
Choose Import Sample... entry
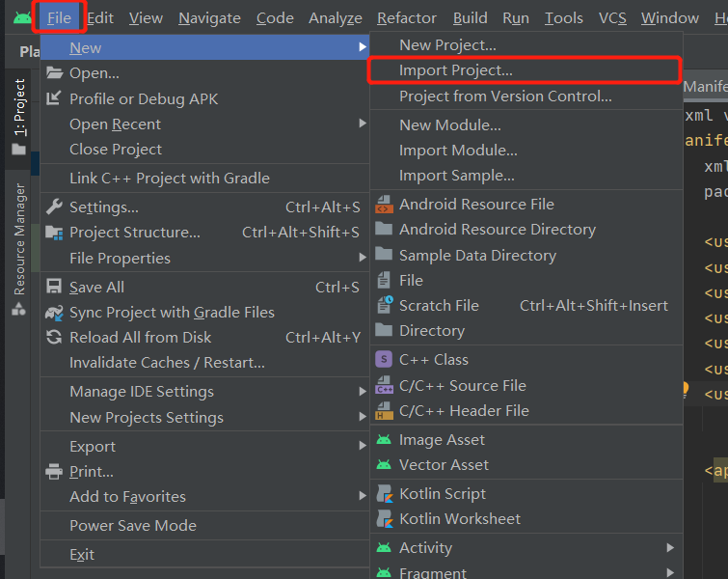[526, 176]
